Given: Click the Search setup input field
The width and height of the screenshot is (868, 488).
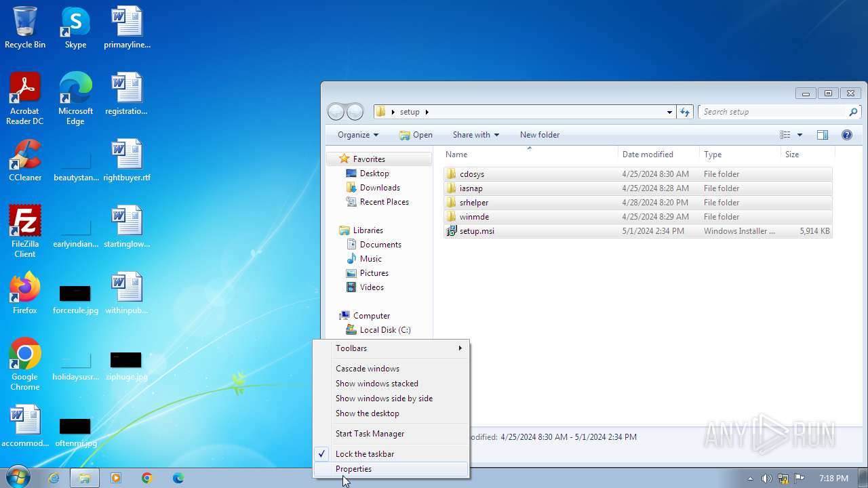Looking at the screenshot, I should pos(779,112).
